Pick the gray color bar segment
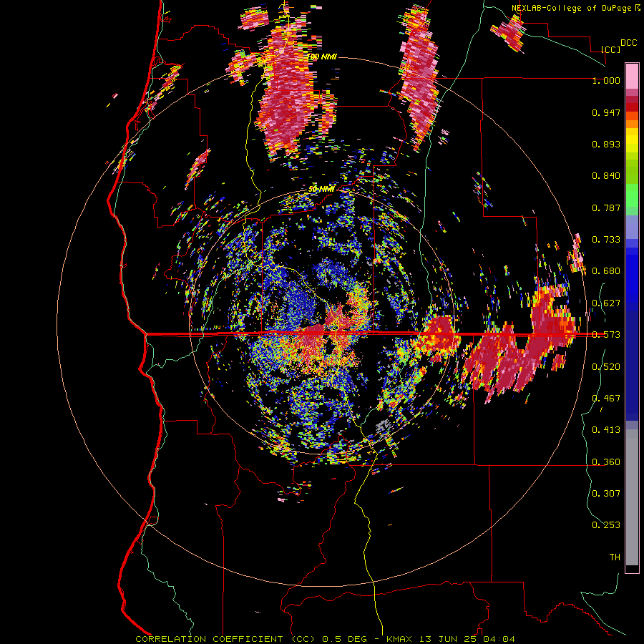 (632, 497)
